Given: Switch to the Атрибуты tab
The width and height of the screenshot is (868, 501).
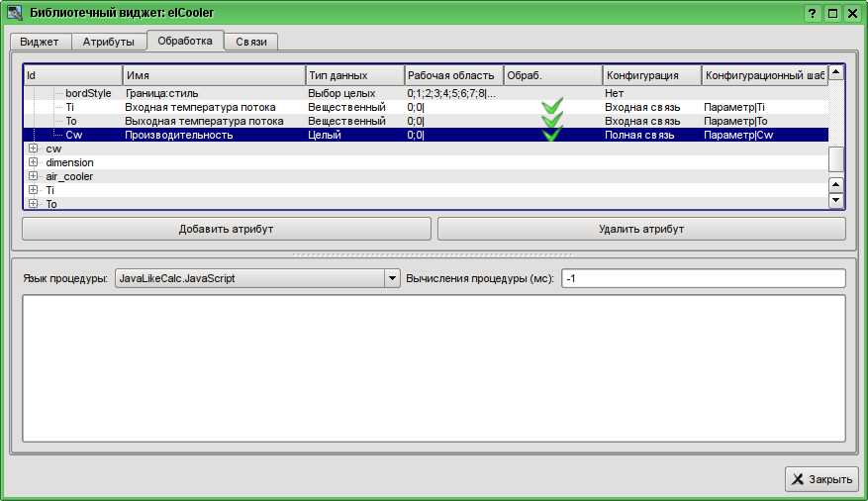Looking at the screenshot, I should tap(108, 42).
